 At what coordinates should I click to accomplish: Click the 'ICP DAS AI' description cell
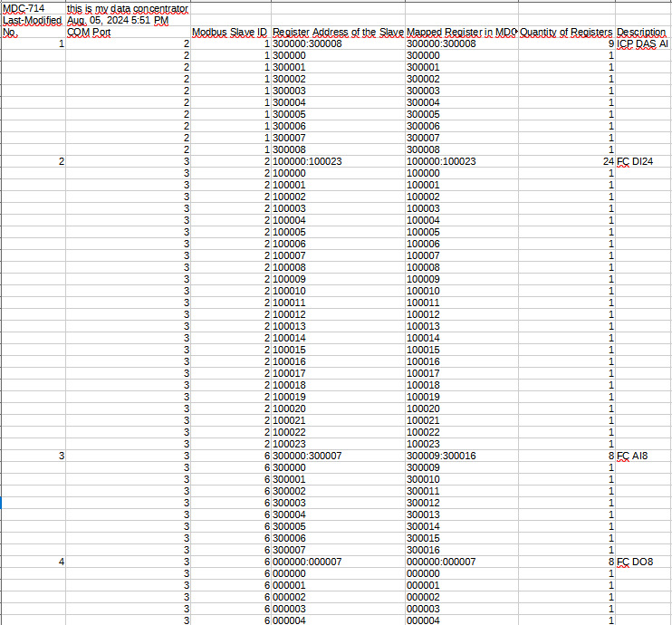[643, 43]
